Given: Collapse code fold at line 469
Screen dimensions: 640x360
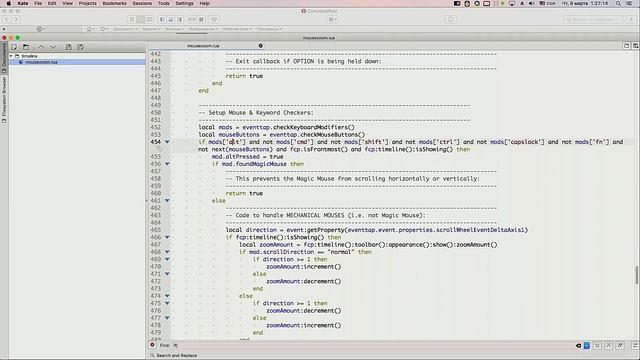Looking at the screenshot, I should (167, 259).
